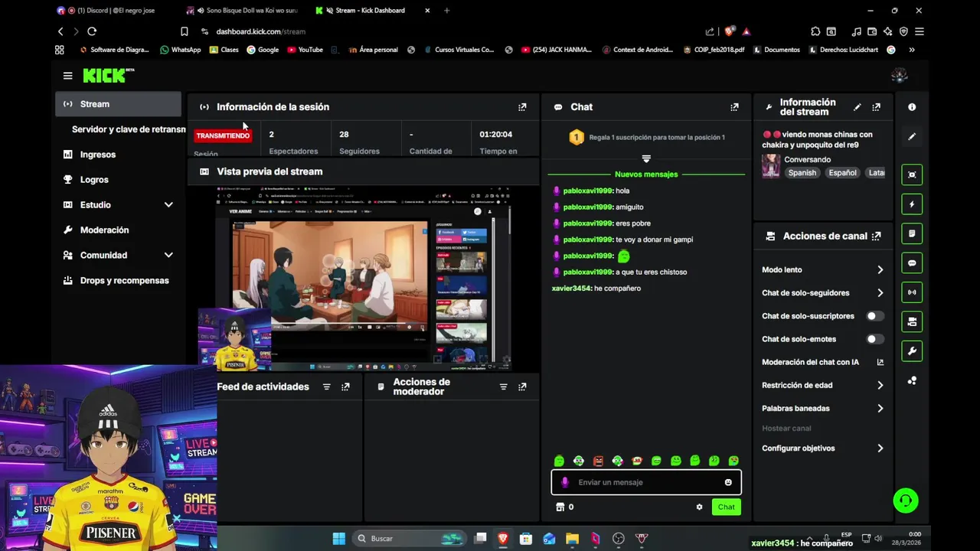Select Stream in the sidebar

pyautogui.click(x=118, y=104)
